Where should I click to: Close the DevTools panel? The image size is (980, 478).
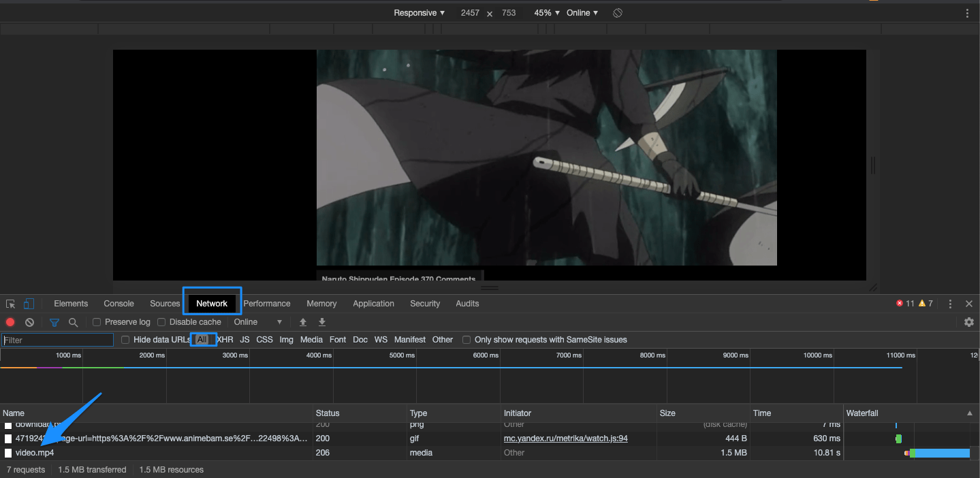pos(969,304)
